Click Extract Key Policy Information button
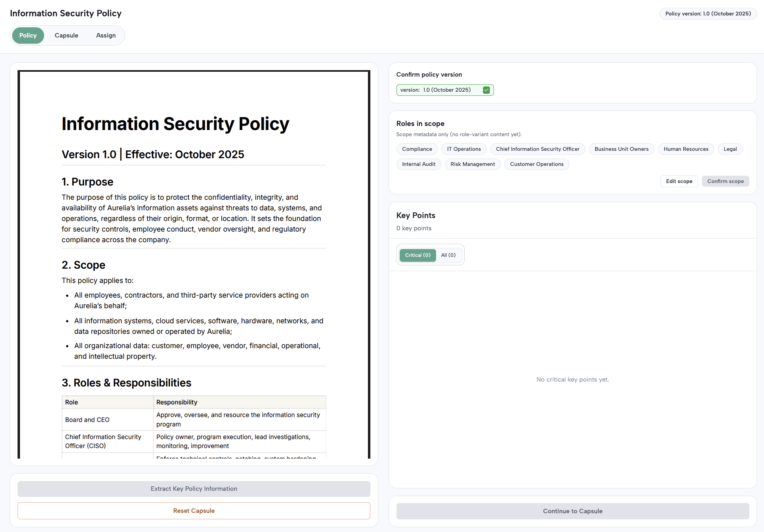 click(194, 489)
